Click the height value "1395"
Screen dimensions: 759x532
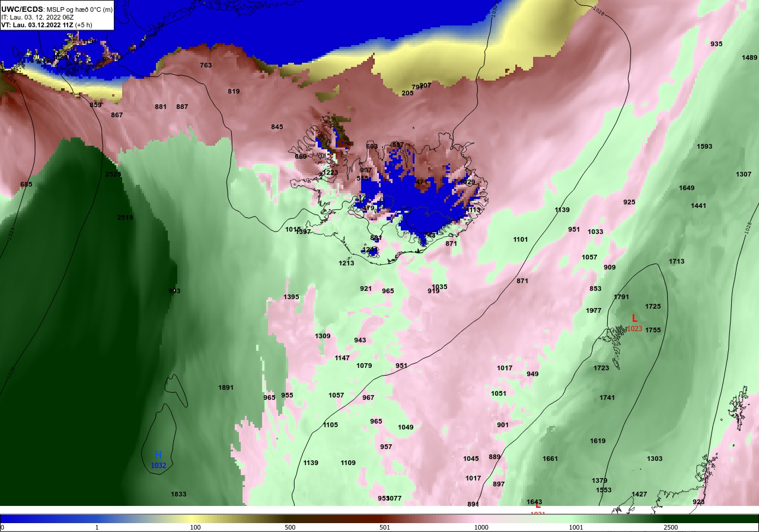[x=291, y=297]
